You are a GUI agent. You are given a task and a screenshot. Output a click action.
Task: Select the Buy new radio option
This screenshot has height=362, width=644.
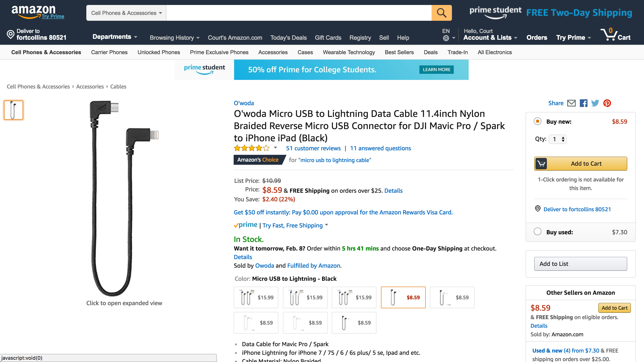(x=538, y=121)
